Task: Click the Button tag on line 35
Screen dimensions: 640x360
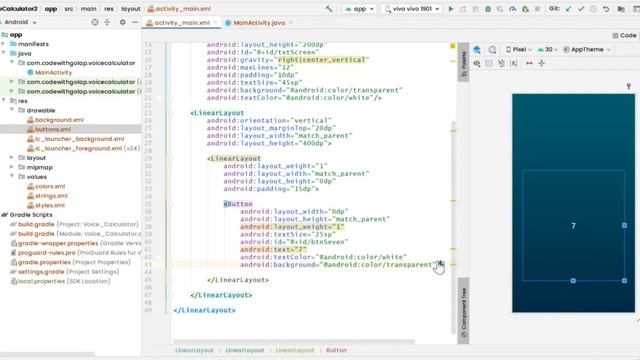Action: coord(238,204)
